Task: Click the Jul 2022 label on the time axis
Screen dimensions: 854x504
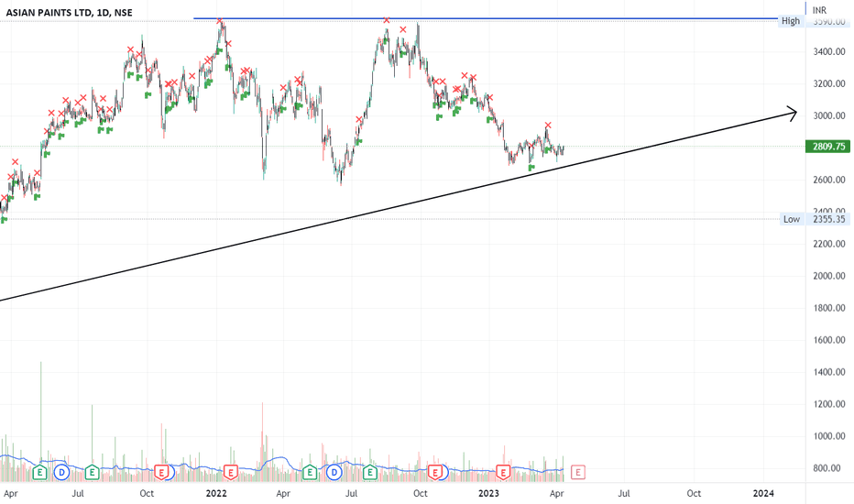Action: tap(351, 493)
